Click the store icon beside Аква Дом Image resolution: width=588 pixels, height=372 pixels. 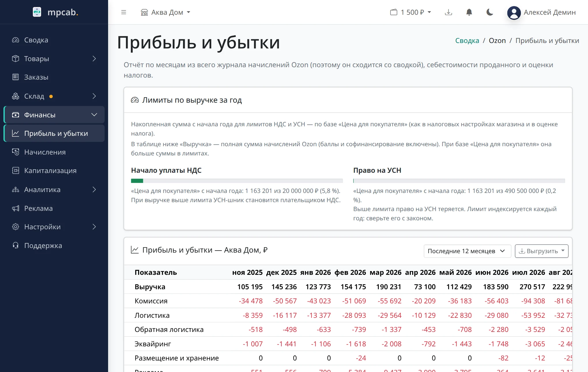[x=144, y=12]
